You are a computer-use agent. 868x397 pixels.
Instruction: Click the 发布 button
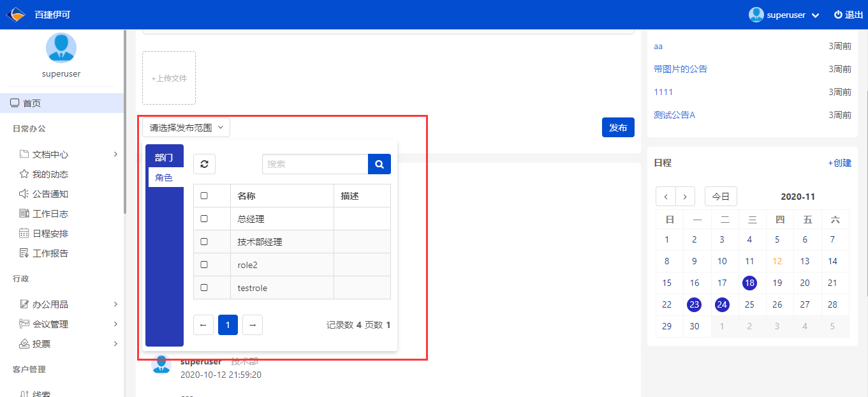click(618, 128)
